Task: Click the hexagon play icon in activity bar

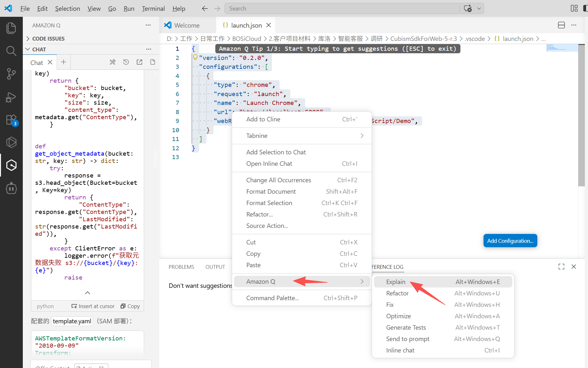Action: click(x=11, y=142)
